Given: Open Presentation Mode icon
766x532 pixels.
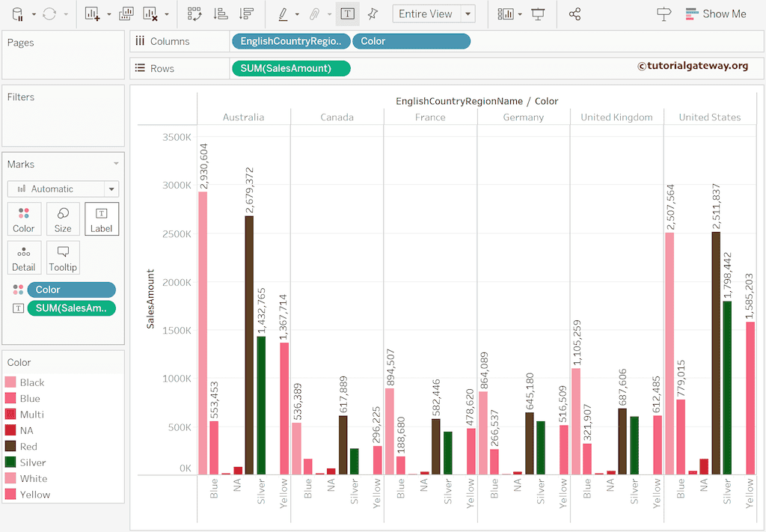Looking at the screenshot, I should (538, 13).
